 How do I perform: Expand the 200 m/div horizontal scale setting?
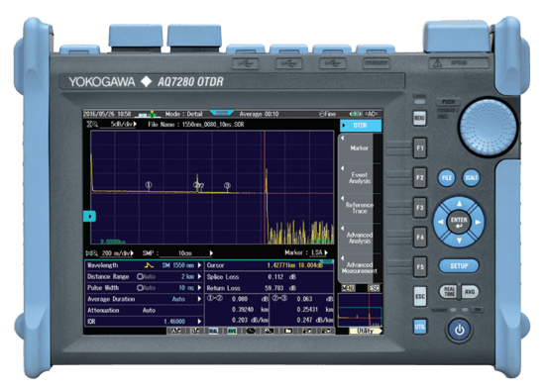pyautogui.click(x=118, y=253)
